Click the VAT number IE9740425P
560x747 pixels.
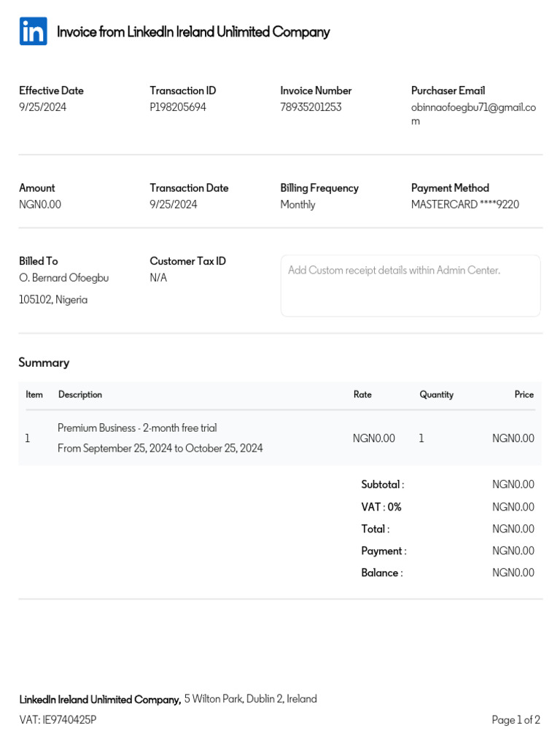click(x=58, y=720)
